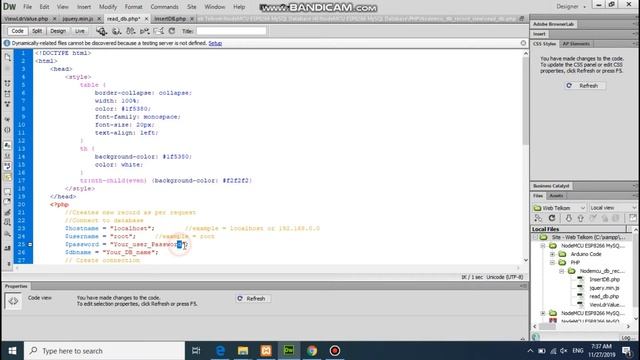Screen dimensions: 640x360
Task: Dismiss the info bar with its close icon
Action: (523, 43)
